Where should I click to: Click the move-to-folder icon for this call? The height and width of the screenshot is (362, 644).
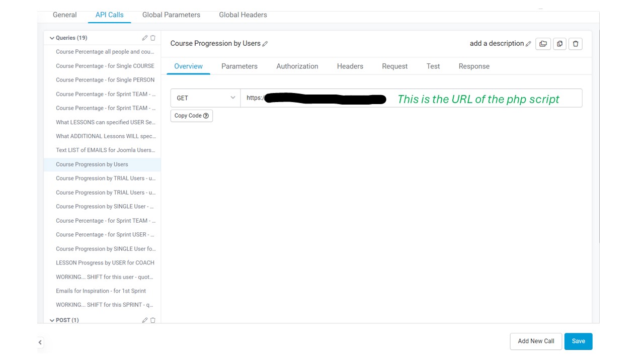[x=543, y=44]
